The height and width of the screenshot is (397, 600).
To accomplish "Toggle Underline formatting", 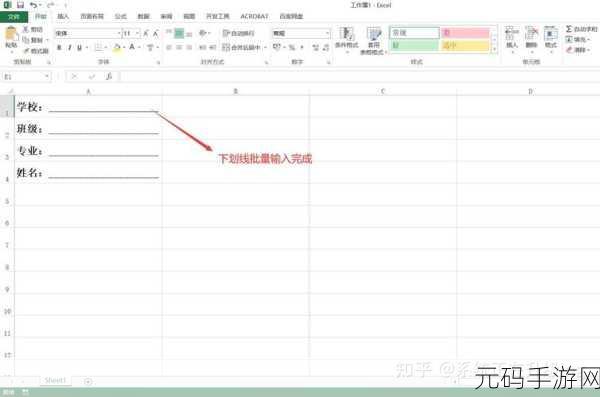I will point(79,47).
